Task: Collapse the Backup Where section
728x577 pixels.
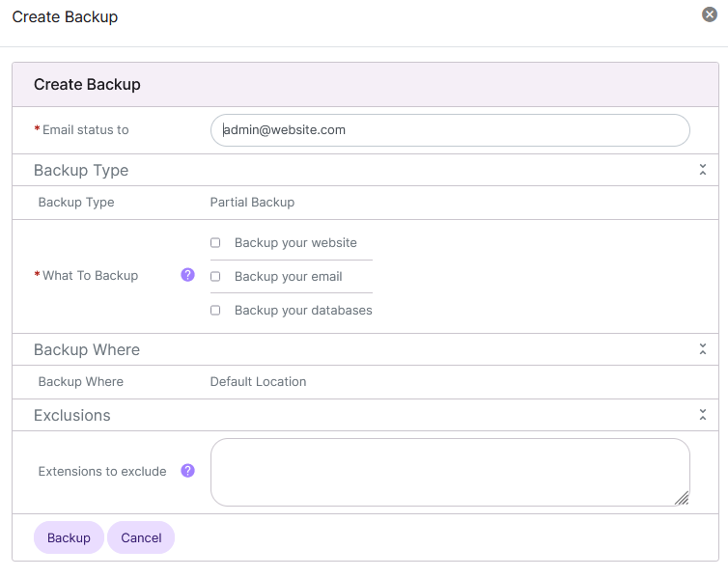Action: pyautogui.click(x=703, y=349)
